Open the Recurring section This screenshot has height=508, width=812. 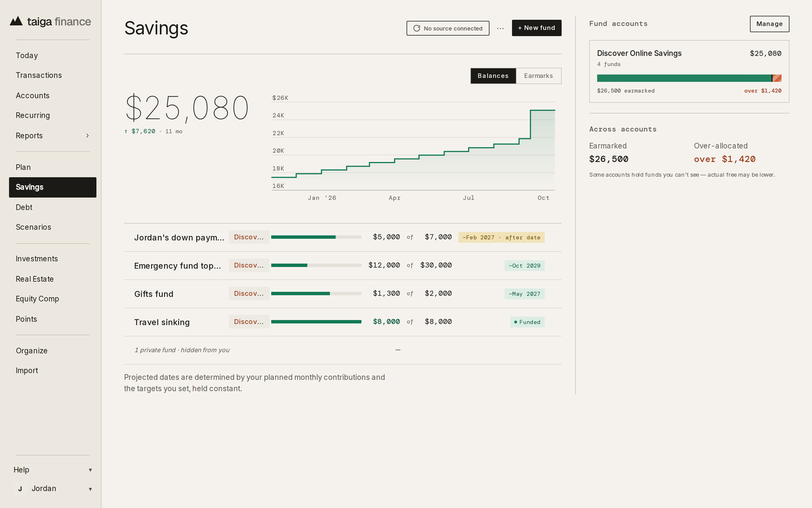pyautogui.click(x=52, y=115)
